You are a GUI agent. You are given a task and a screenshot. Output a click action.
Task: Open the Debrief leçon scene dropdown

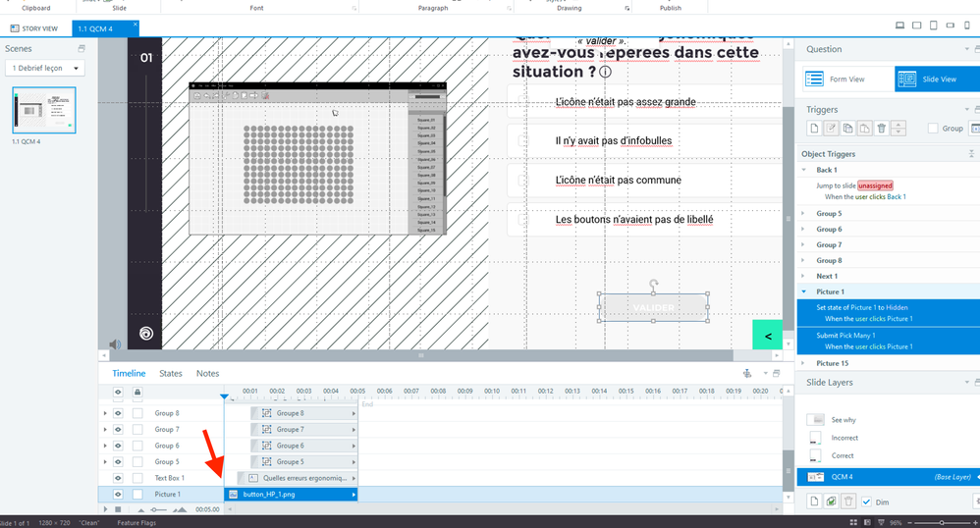[45, 68]
